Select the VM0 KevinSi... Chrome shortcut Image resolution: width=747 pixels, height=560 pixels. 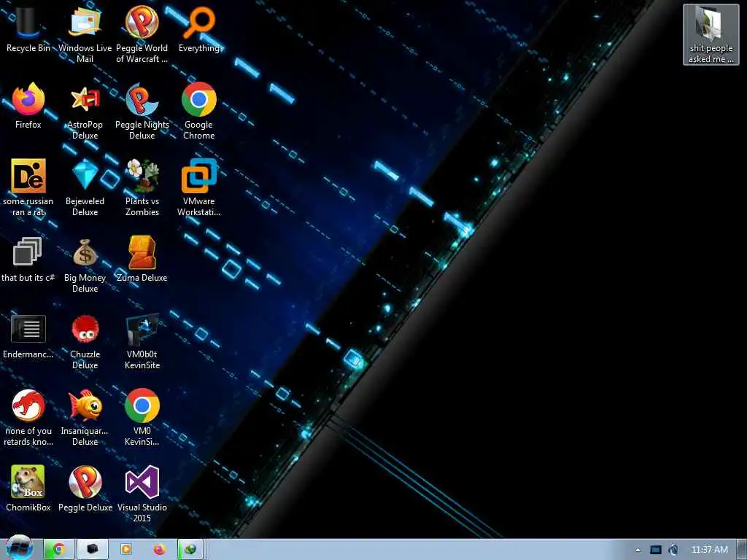point(142,417)
